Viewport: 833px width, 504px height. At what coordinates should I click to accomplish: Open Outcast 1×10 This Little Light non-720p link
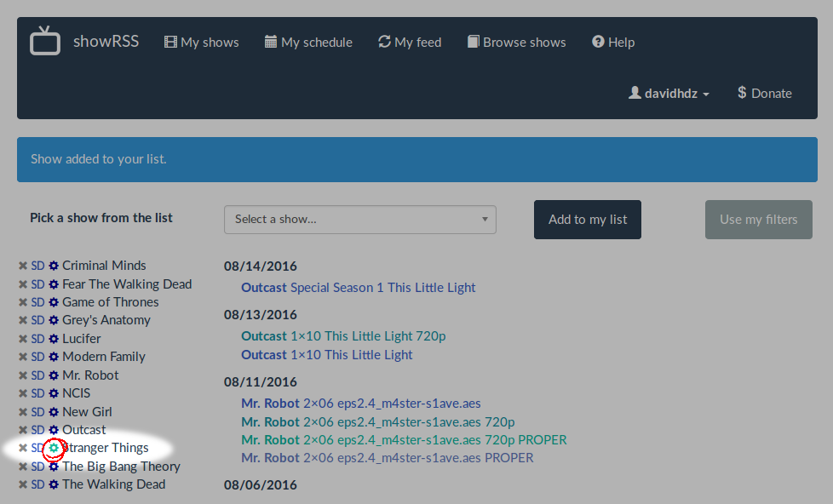(x=327, y=355)
